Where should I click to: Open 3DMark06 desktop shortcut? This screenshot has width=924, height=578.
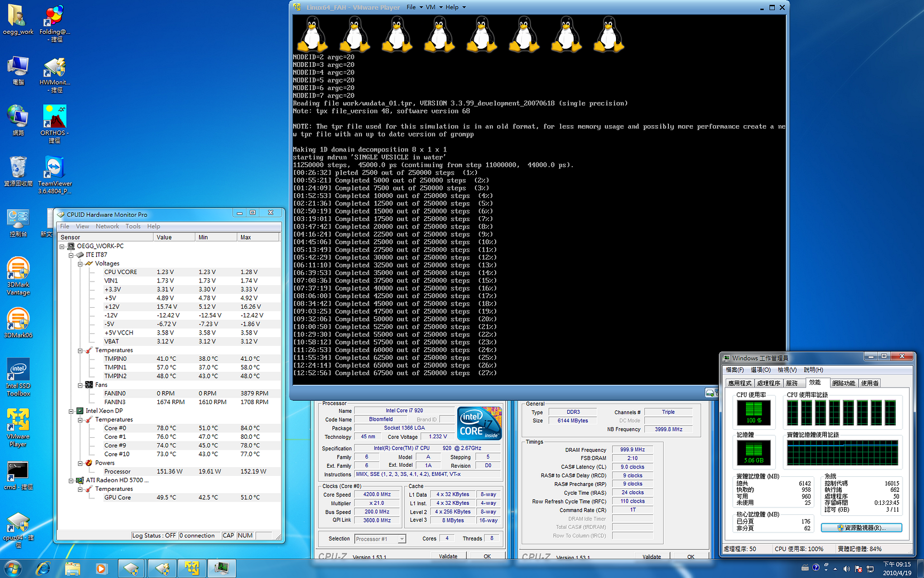(18, 323)
